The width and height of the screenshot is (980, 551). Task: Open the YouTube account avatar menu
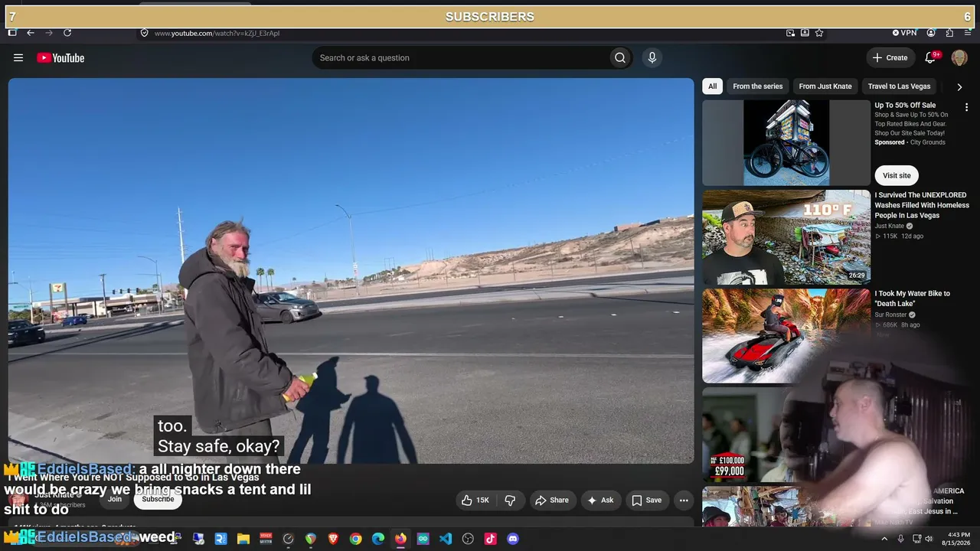coord(959,58)
